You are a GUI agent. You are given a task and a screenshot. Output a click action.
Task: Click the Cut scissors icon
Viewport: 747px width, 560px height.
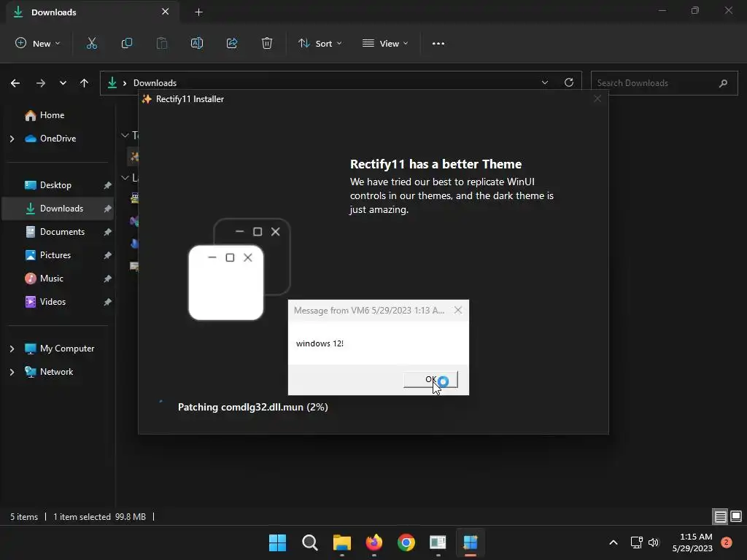(x=91, y=43)
